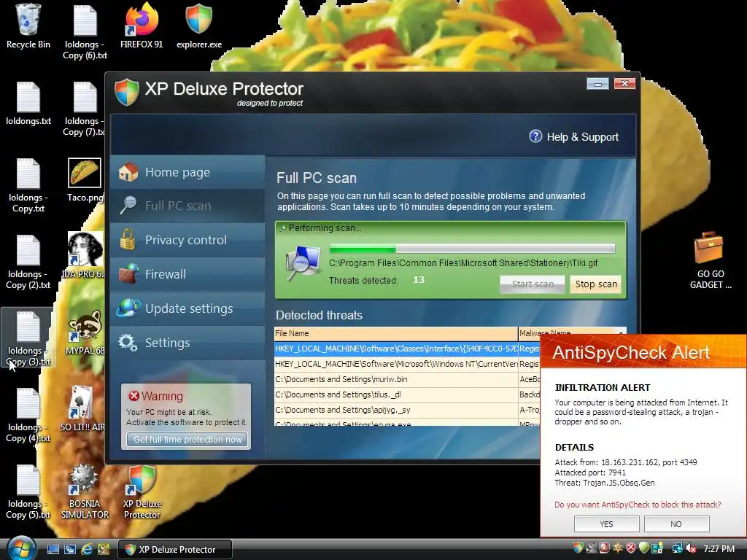Click Get full time protection now button
Viewport: 747px width, 560px height.
[187, 440]
